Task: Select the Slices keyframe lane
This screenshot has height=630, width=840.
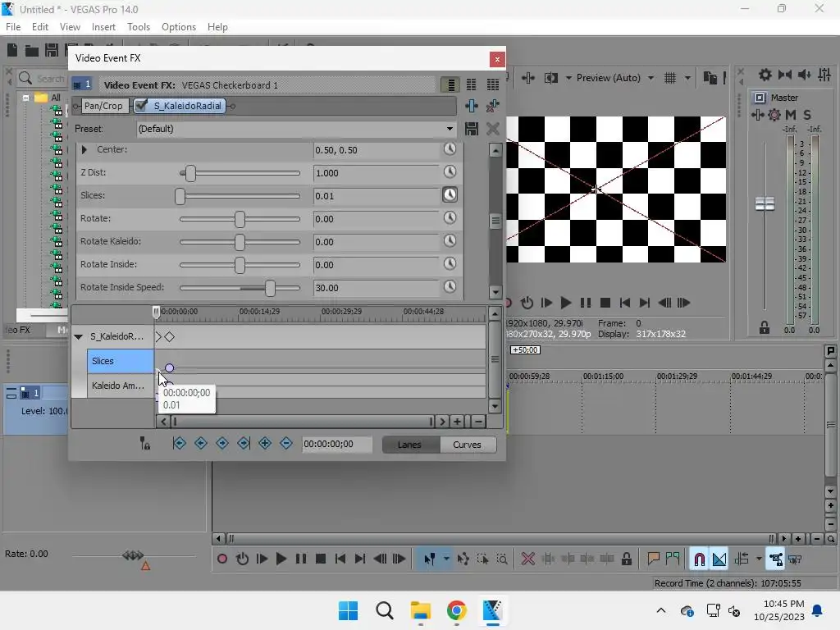Action: [120, 361]
